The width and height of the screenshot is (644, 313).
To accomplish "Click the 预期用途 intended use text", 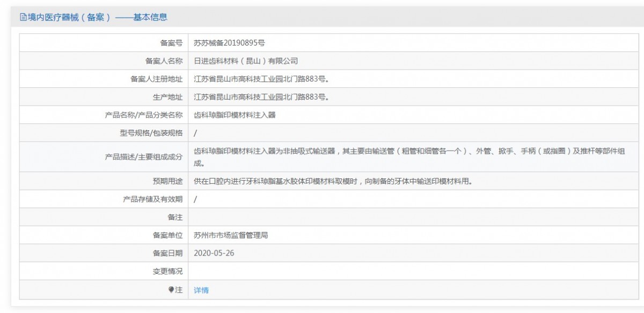I will pyautogui.click(x=333, y=181).
